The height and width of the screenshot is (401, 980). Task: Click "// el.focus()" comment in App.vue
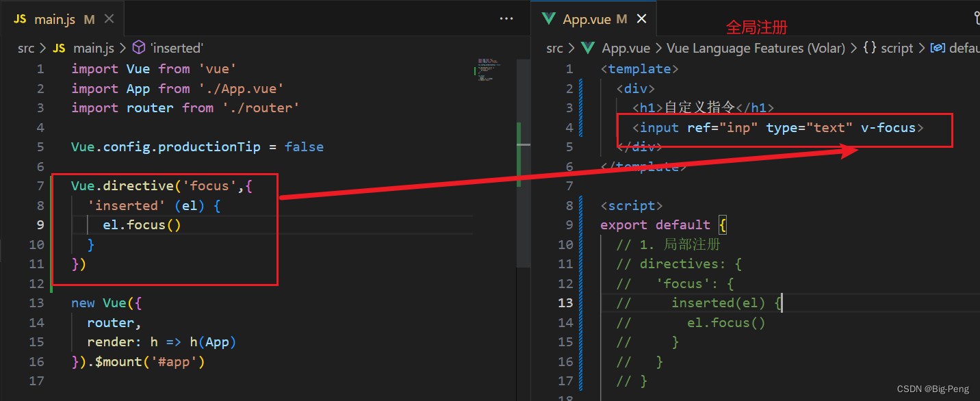pos(691,322)
